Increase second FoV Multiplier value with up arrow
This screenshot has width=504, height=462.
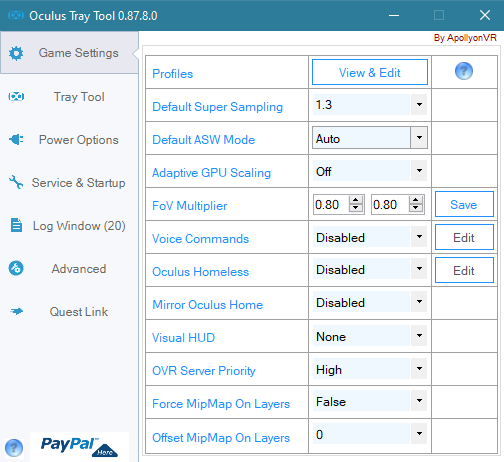[x=415, y=200]
